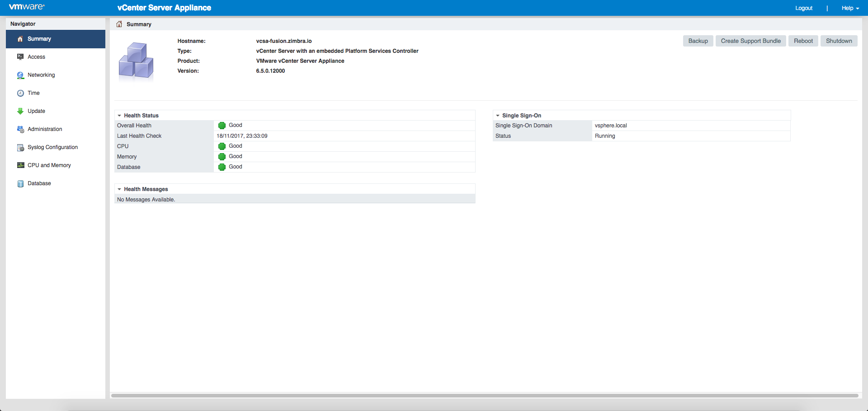Click the Summary house icon in navigator
The image size is (868, 411).
(20, 39)
